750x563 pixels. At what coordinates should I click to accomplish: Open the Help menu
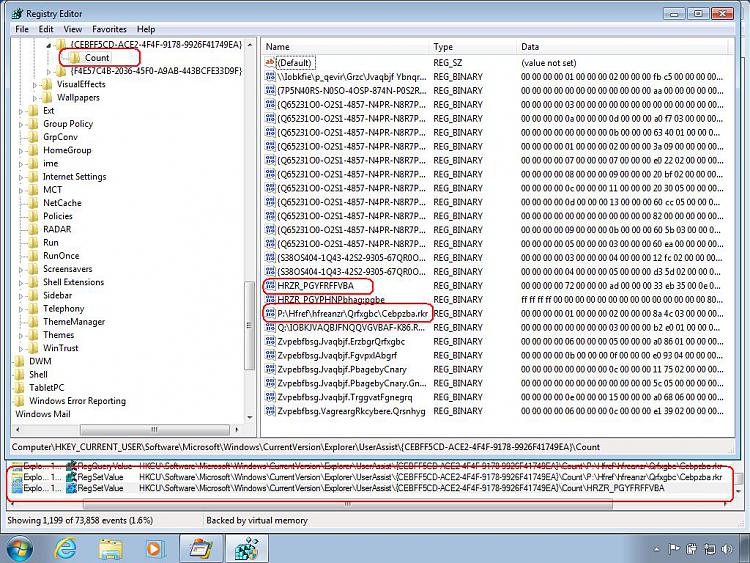(146, 29)
